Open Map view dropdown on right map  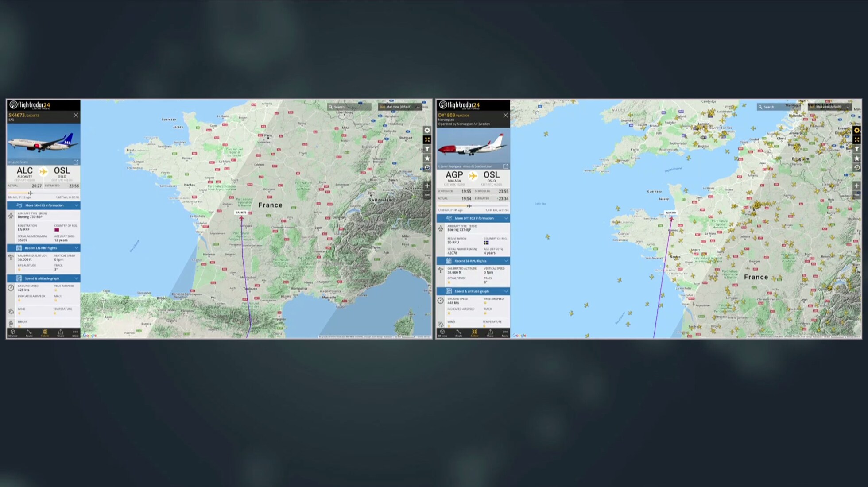click(829, 107)
